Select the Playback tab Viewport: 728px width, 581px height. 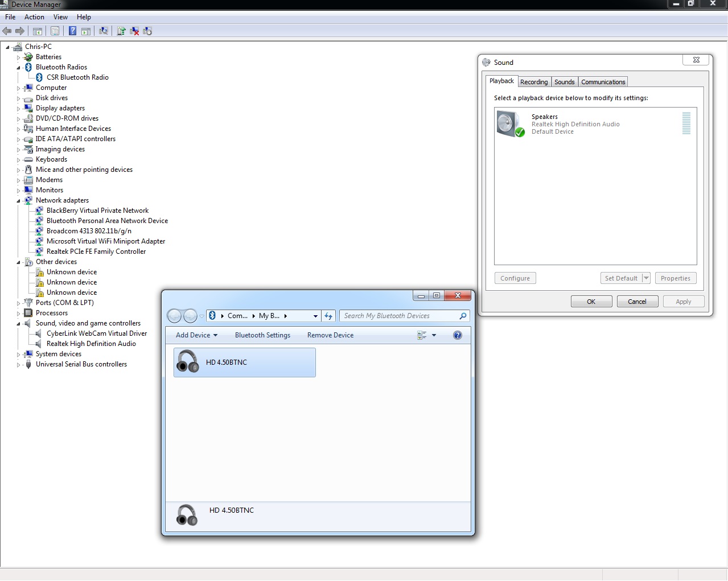pyautogui.click(x=501, y=81)
